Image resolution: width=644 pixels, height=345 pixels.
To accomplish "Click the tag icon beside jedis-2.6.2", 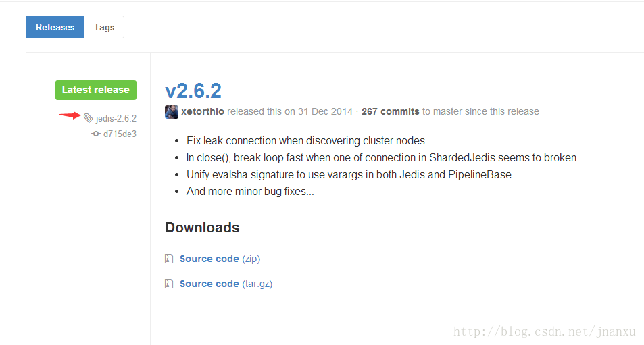I will (x=88, y=118).
